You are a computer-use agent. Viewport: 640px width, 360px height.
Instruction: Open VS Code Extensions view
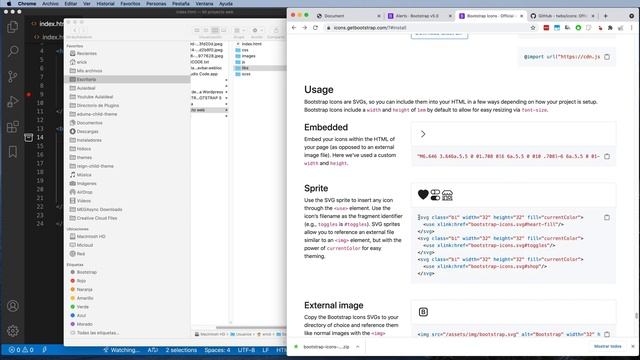[x=13, y=127]
